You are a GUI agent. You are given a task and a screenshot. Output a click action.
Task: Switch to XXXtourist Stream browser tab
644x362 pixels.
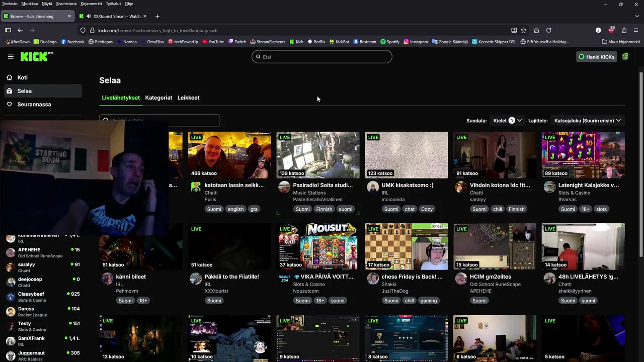113,16
